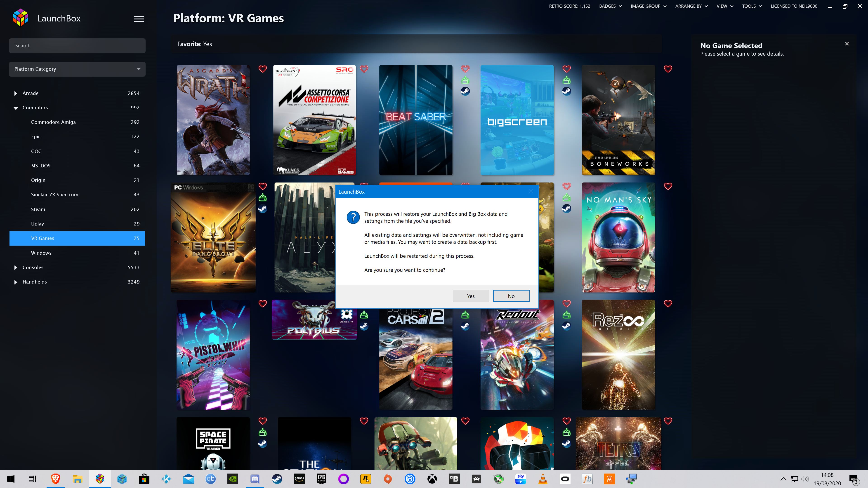Select the Rez Infinite cover

(x=618, y=355)
